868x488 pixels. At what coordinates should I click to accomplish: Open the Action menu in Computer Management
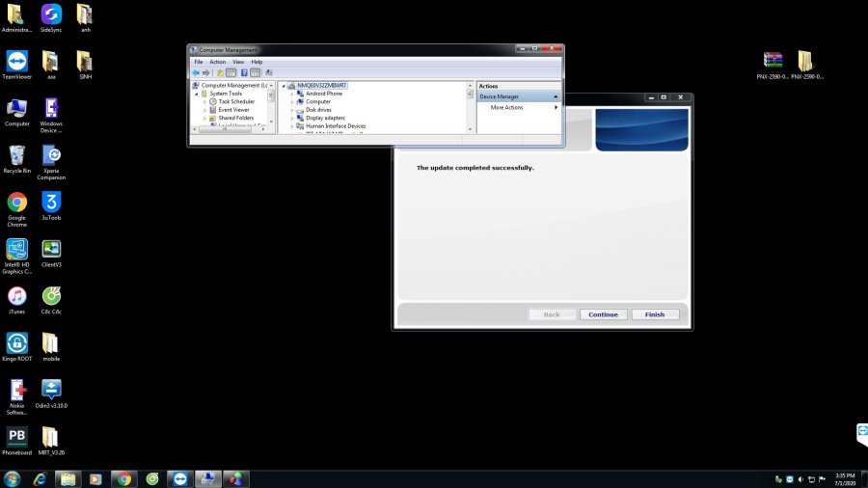pyautogui.click(x=217, y=62)
